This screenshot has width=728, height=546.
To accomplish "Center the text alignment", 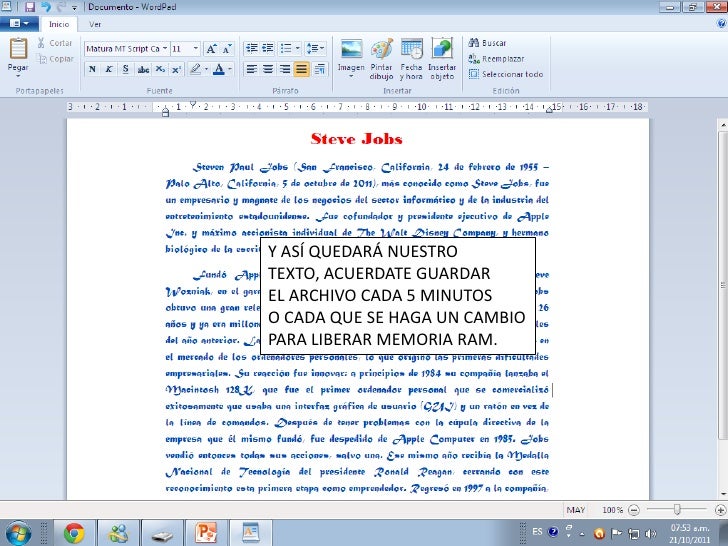I will (268, 70).
